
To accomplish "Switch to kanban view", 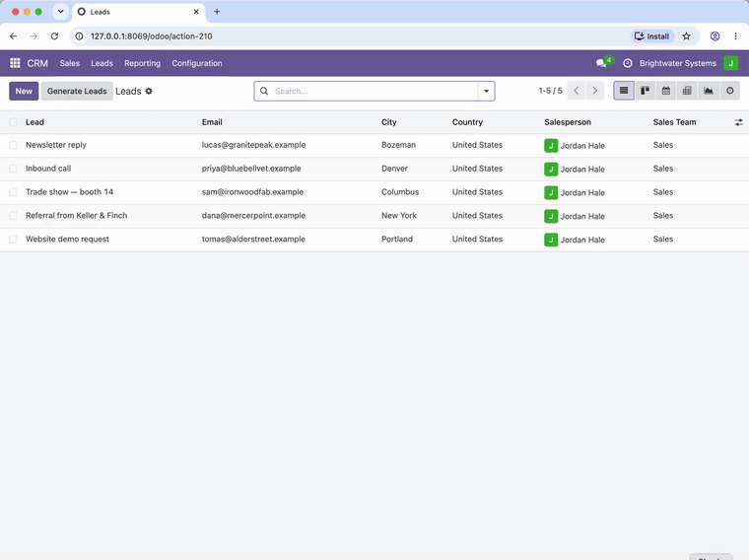I will (645, 91).
